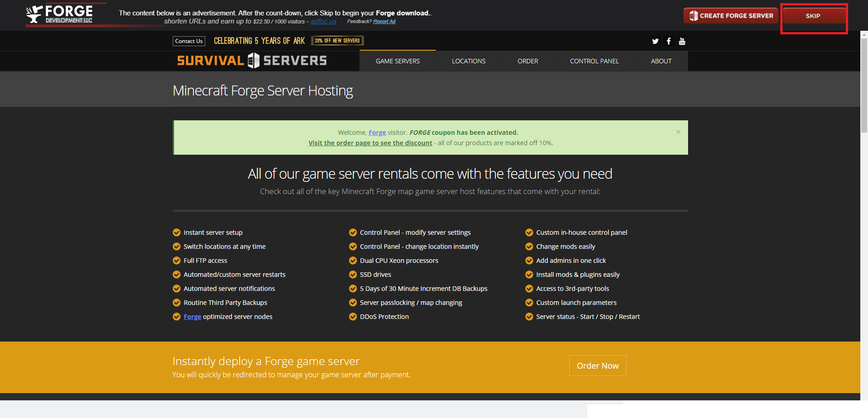This screenshot has width=868, height=418.
Task: Click 'DDoS Protection' feature text
Action: click(384, 317)
